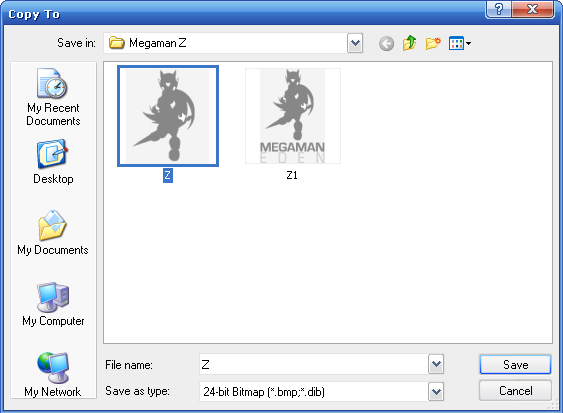Create a new folder
Screen dimensions: 563x413
[433, 43]
